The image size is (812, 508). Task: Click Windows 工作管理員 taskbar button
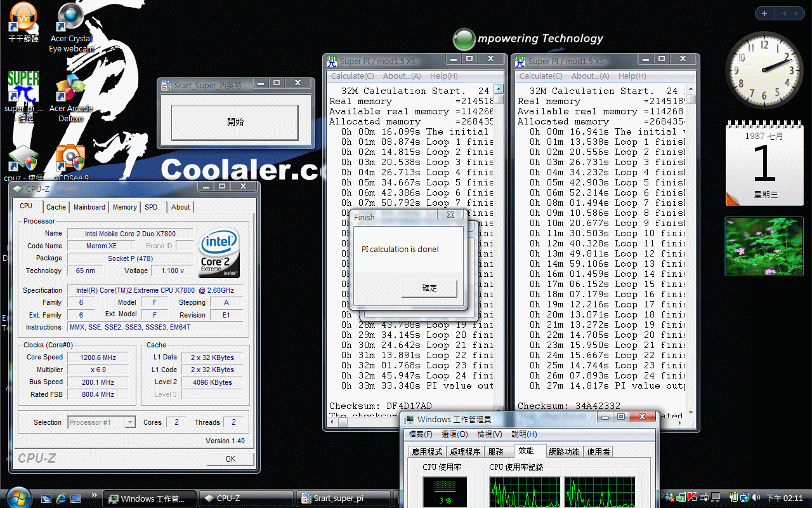coord(150,498)
